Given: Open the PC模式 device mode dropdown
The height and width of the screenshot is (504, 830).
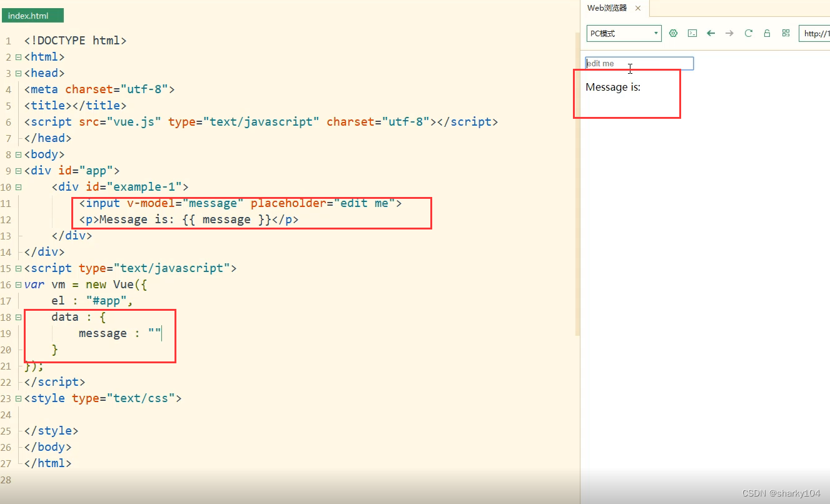Looking at the screenshot, I should (624, 33).
